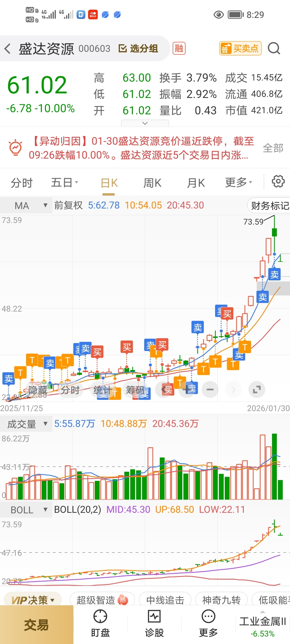Tap the current price 61.02
The height and width of the screenshot is (644, 290).
pyautogui.click(x=37, y=85)
